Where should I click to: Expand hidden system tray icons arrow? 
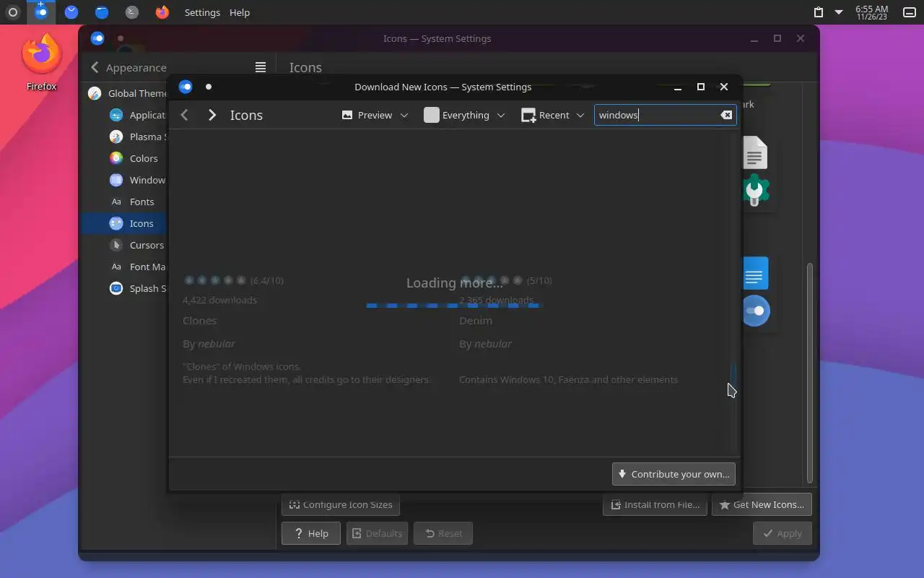(x=839, y=12)
